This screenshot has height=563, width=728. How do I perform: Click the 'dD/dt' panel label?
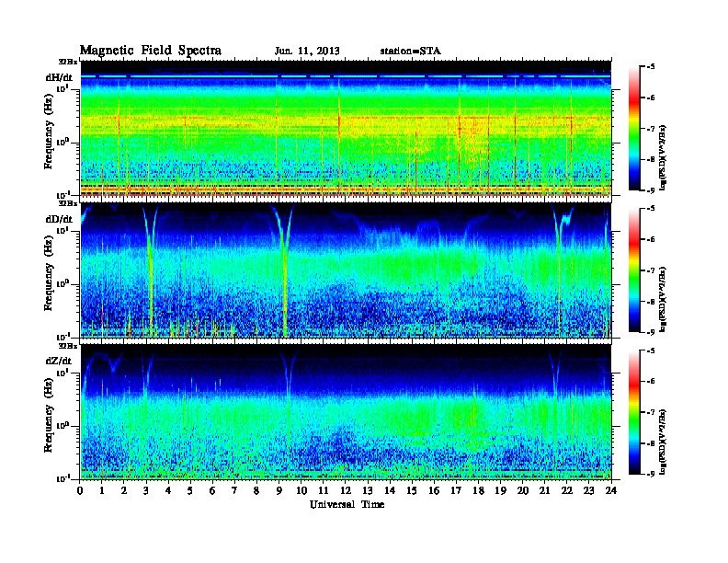(59, 219)
